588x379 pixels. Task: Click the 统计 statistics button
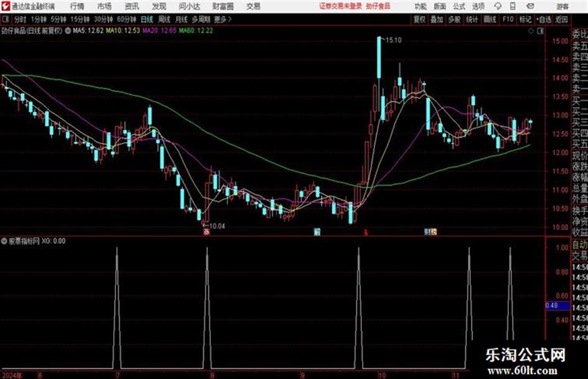[x=472, y=19]
